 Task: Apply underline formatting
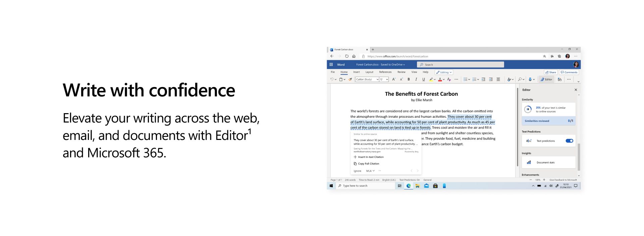423,79
